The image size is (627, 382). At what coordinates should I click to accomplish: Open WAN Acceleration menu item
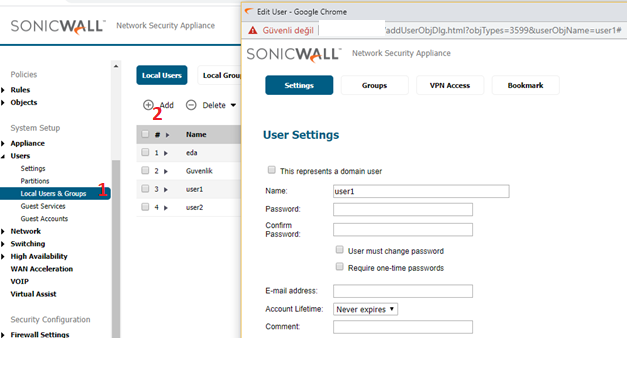[x=42, y=269]
